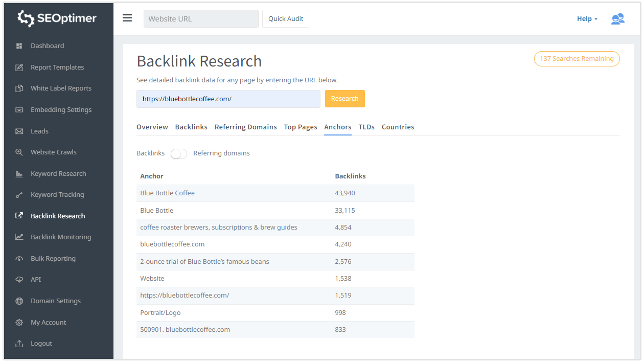This screenshot has height=363, width=644.
Task: Open the user profile icon at top right
Action: (617, 19)
